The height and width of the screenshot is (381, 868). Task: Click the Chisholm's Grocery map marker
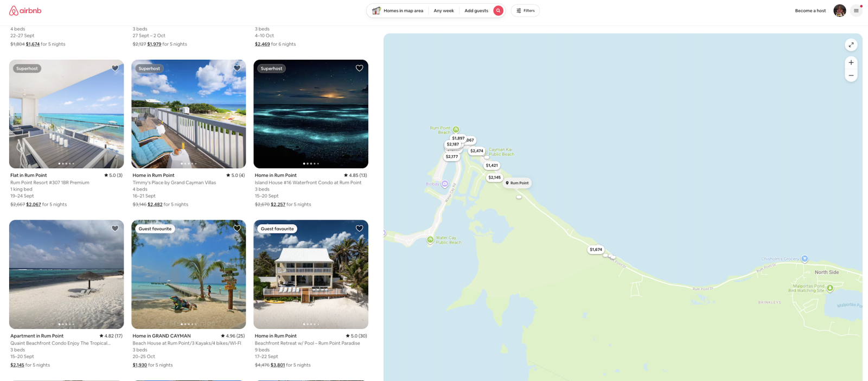click(x=805, y=259)
